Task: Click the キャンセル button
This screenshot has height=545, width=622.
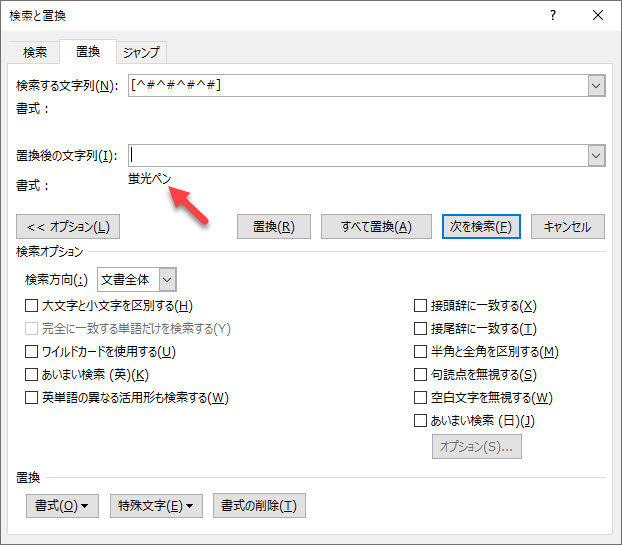Action: (567, 226)
